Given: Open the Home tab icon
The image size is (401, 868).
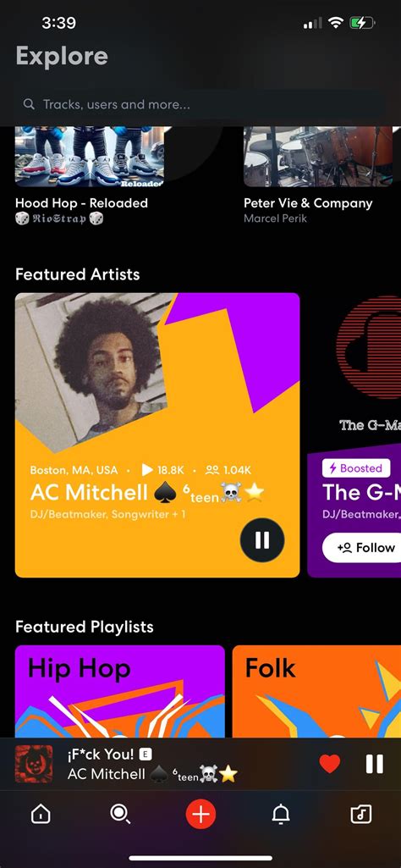Looking at the screenshot, I should tap(41, 814).
